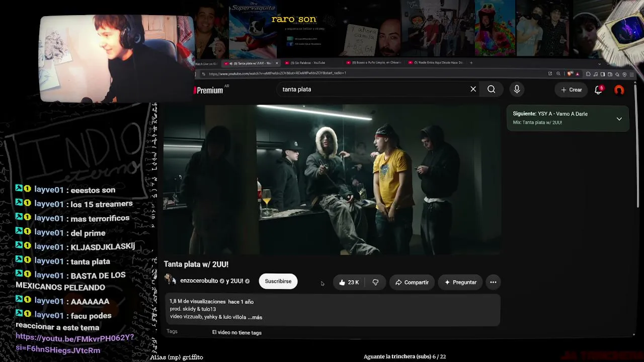Expand the description with '...más'
Image resolution: width=644 pixels, height=362 pixels.
(x=255, y=317)
